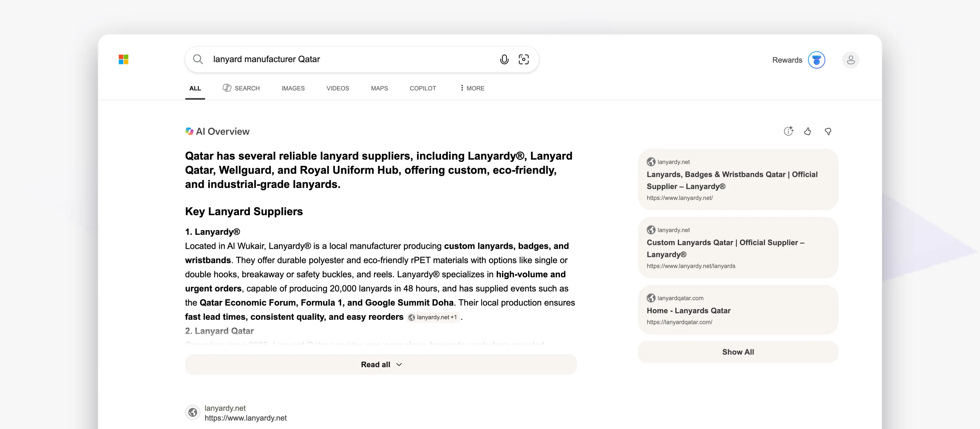Open visual search camera icon
This screenshot has width=980, height=429.
click(x=523, y=59)
